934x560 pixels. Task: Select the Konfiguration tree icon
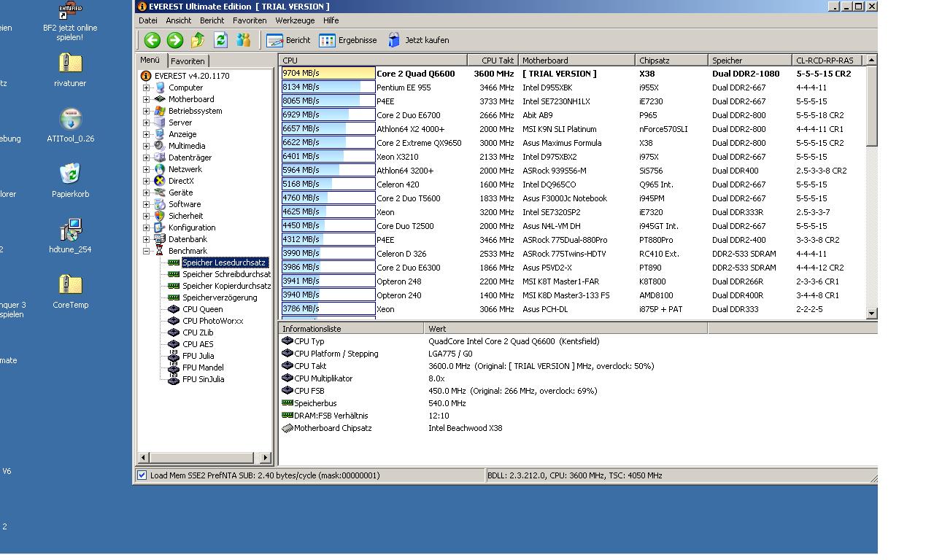tap(160, 227)
